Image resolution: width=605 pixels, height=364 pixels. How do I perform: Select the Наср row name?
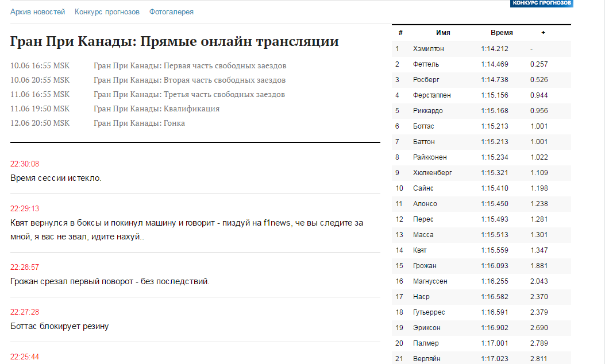(421, 296)
